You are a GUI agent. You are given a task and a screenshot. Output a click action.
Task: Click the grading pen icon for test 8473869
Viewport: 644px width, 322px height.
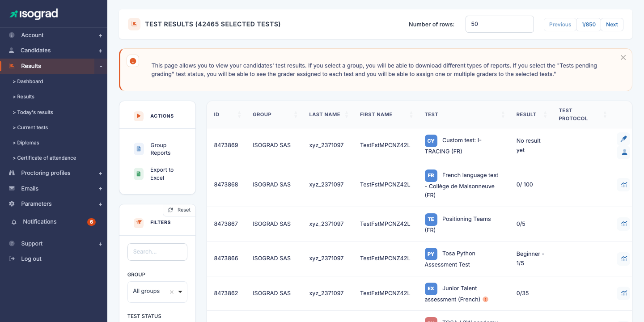click(x=624, y=139)
